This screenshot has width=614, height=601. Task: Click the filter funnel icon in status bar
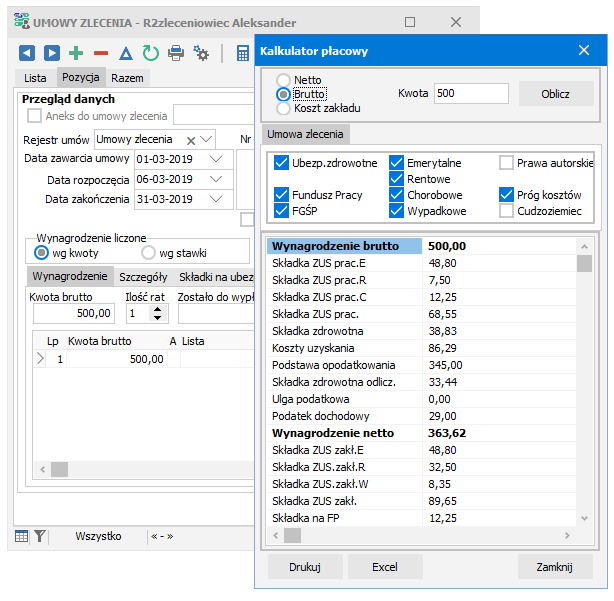click(40, 536)
